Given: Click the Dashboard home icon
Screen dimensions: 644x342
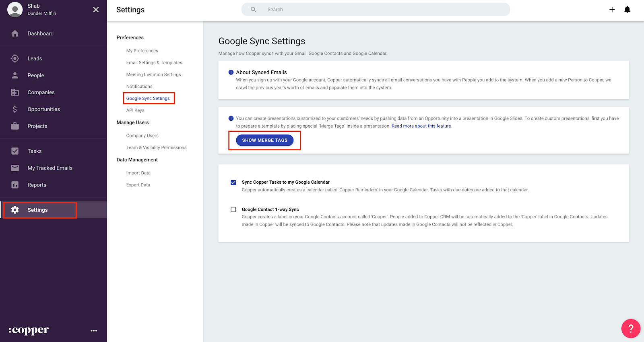Looking at the screenshot, I should (x=15, y=33).
